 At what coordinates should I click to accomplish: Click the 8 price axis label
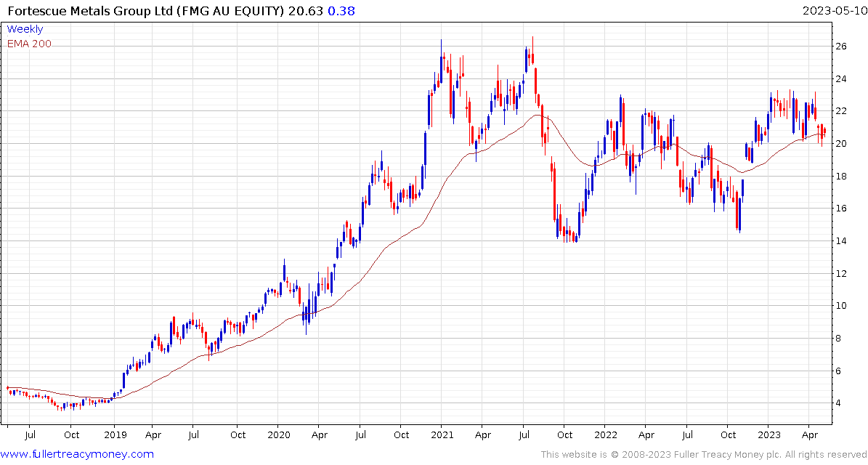click(x=839, y=339)
